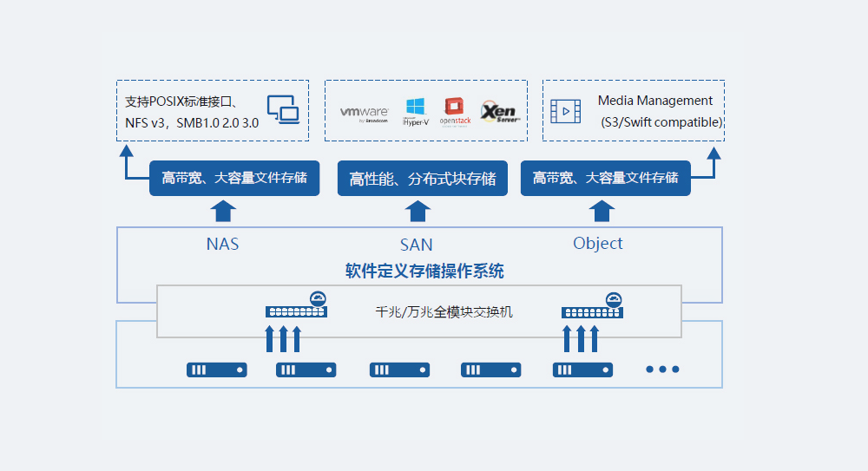This screenshot has height=471, width=868.
Task: Click the leftmost server icon in the bottom row
Action: (216, 370)
